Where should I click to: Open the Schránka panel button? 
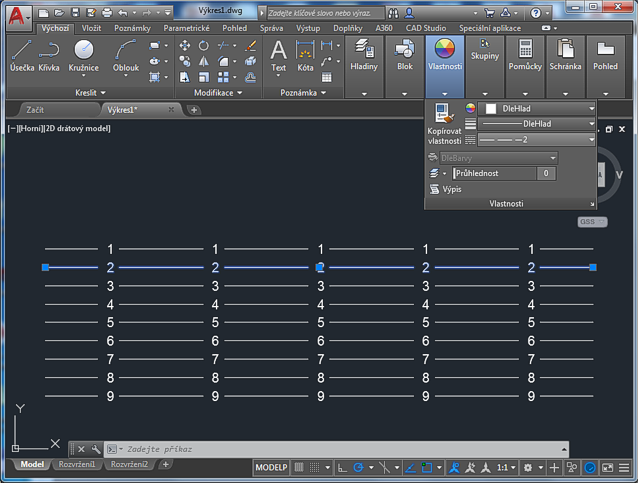point(565,67)
